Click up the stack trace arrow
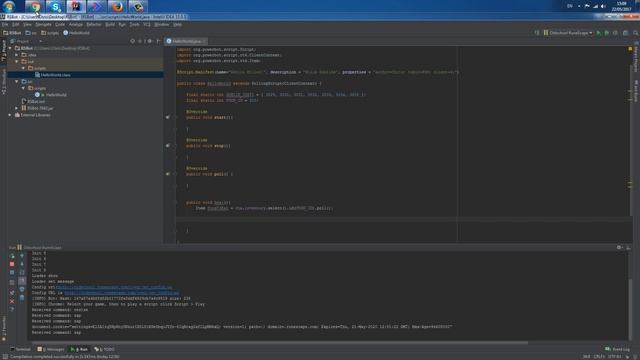Screen dimensions: 640x360 click(x=22, y=256)
